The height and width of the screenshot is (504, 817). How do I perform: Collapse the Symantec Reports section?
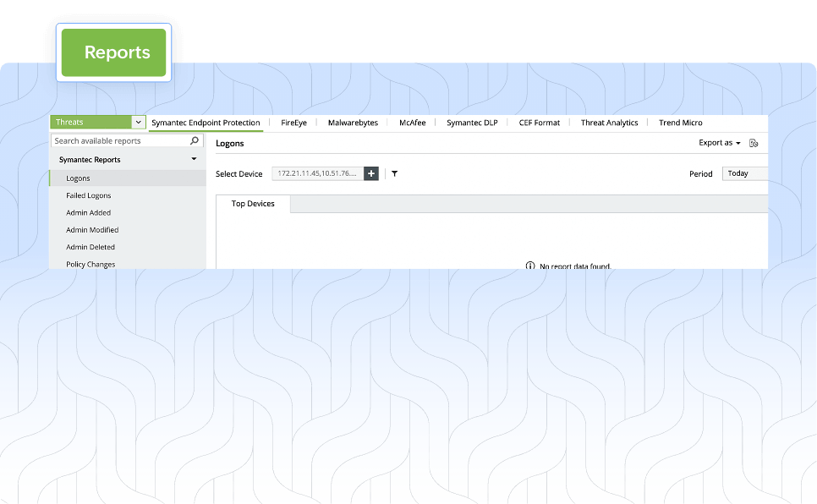[194, 159]
